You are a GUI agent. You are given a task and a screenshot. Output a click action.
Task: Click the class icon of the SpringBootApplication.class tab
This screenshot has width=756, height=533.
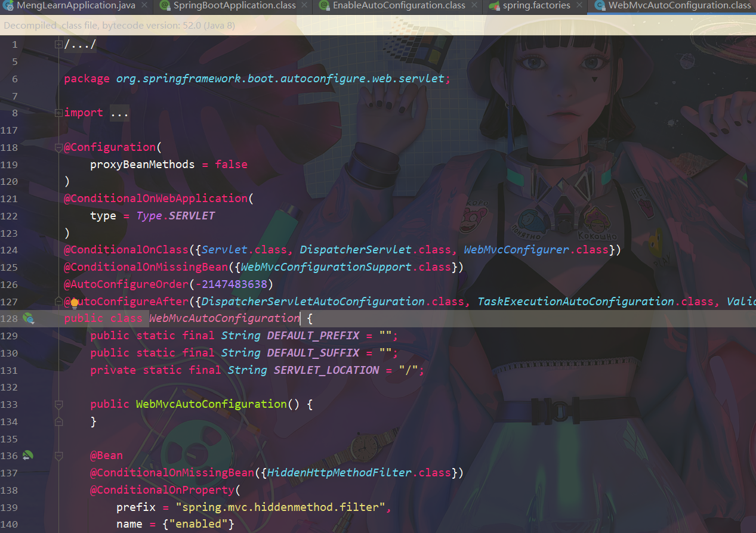click(x=165, y=5)
